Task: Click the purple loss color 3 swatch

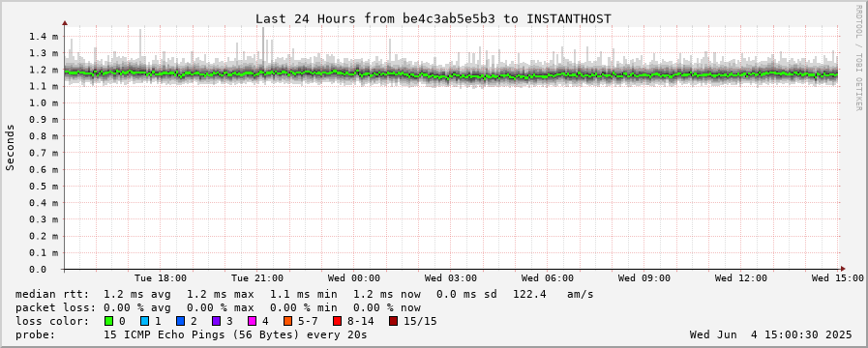Action: (216, 321)
